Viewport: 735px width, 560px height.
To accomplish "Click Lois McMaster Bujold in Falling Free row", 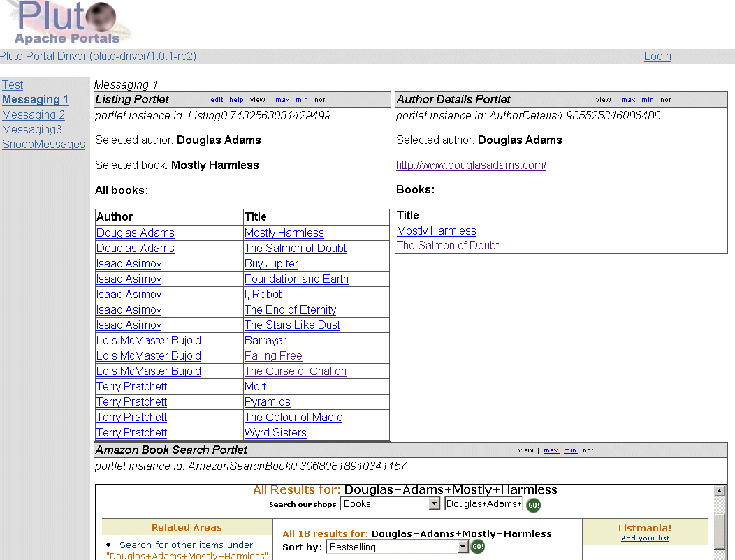I will point(149,355).
